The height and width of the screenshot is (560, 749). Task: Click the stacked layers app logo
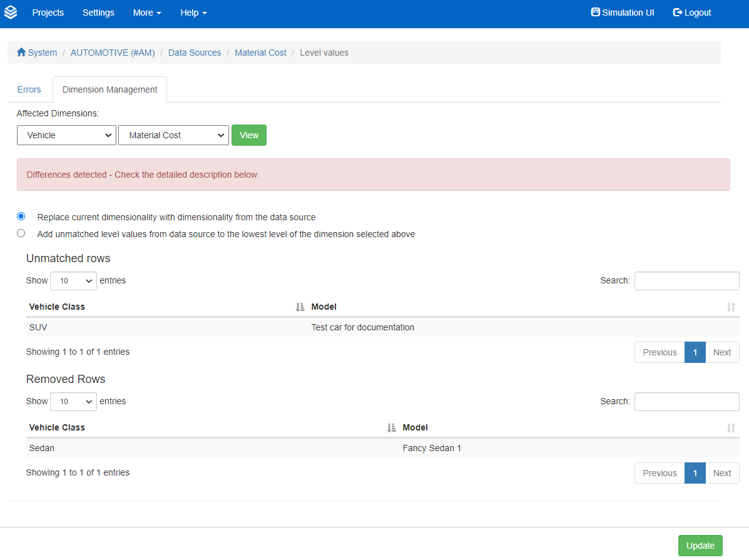pos(11,13)
